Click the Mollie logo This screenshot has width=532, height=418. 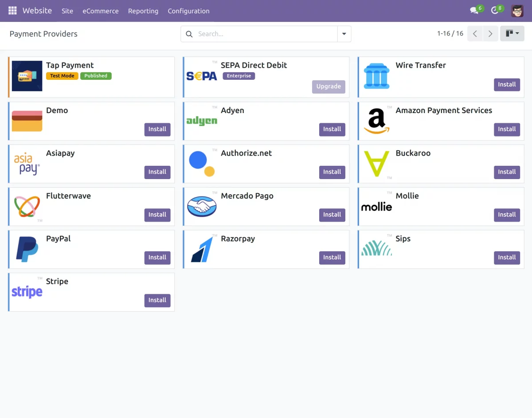coord(376,207)
